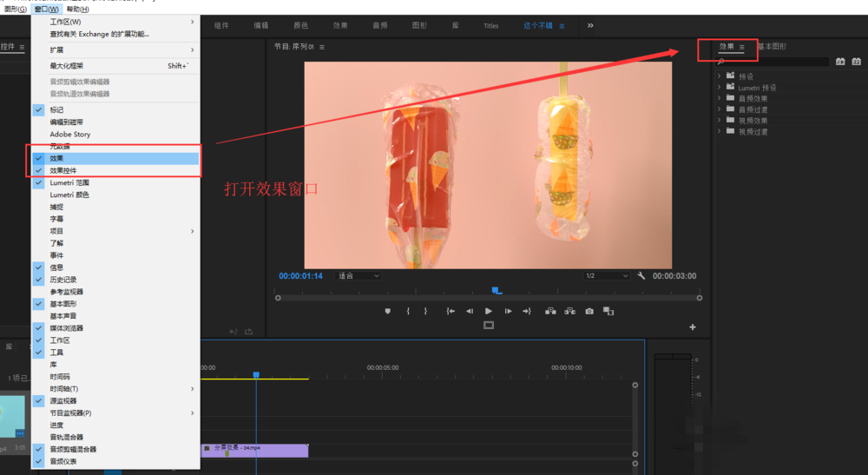Step back one frame
868x475 pixels.
click(x=470, y=311)
